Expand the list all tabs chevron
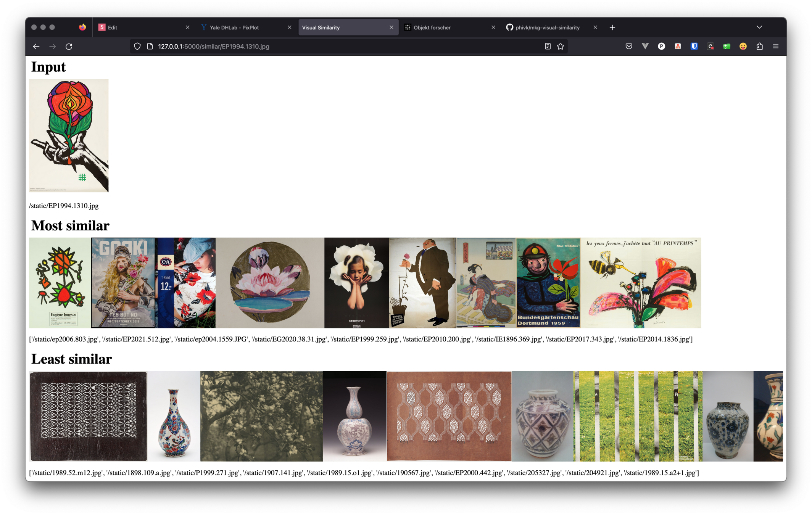Viewport: 812px width, 515px height. 759,27
